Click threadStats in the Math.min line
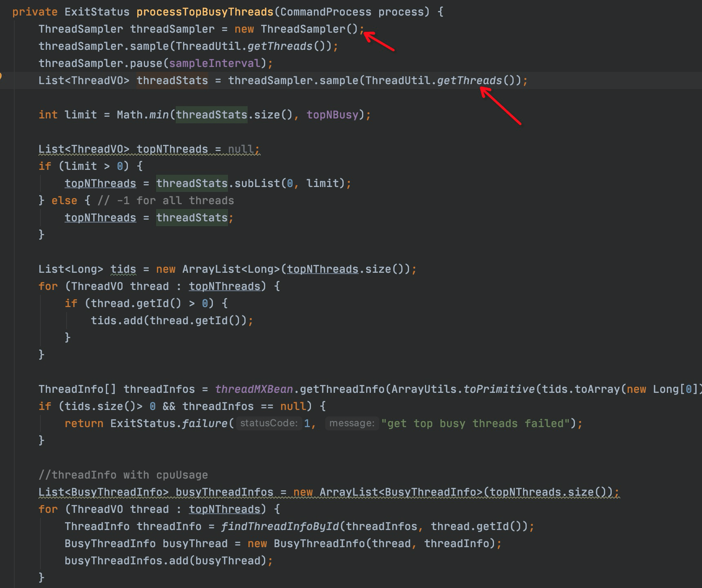This screenshot has width=702, height=588. [x=211, y=115]
